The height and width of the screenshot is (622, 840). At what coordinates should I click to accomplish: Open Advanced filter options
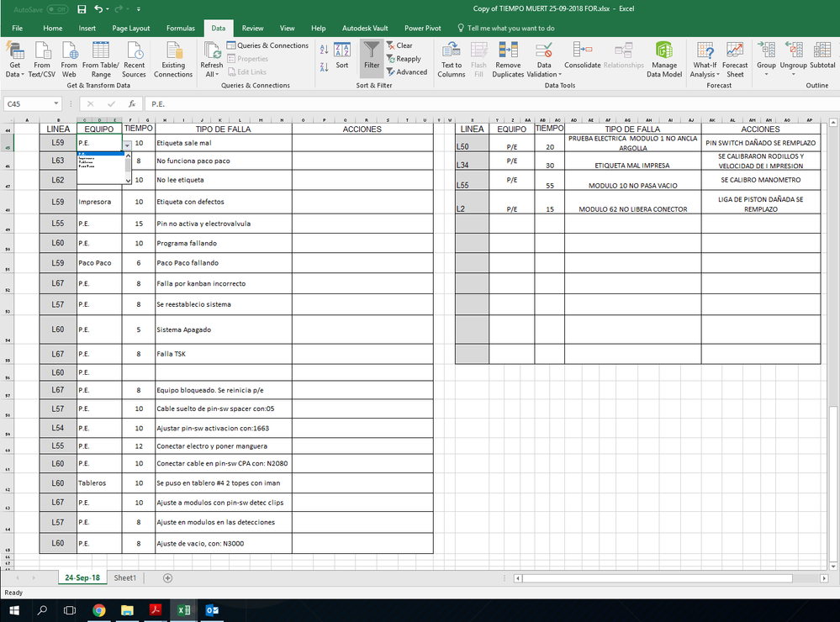[x=407, y=71]
